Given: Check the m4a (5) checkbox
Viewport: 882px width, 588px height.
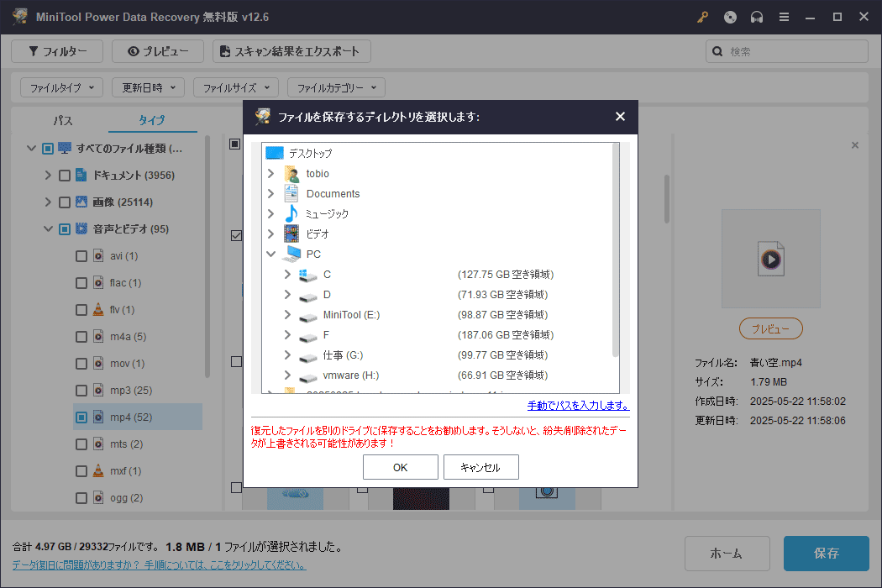Looking at the screenshot, I should click(81, 337).
